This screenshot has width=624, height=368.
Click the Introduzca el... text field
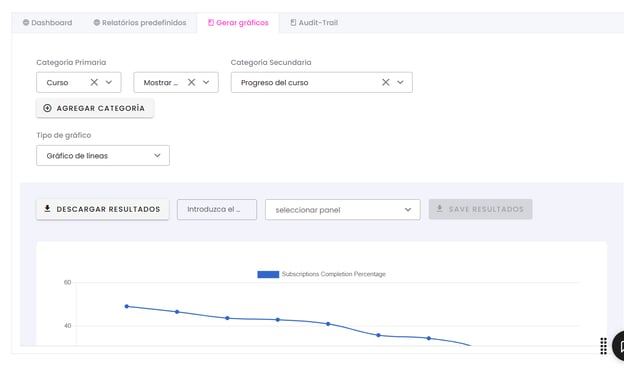(217, 209)
